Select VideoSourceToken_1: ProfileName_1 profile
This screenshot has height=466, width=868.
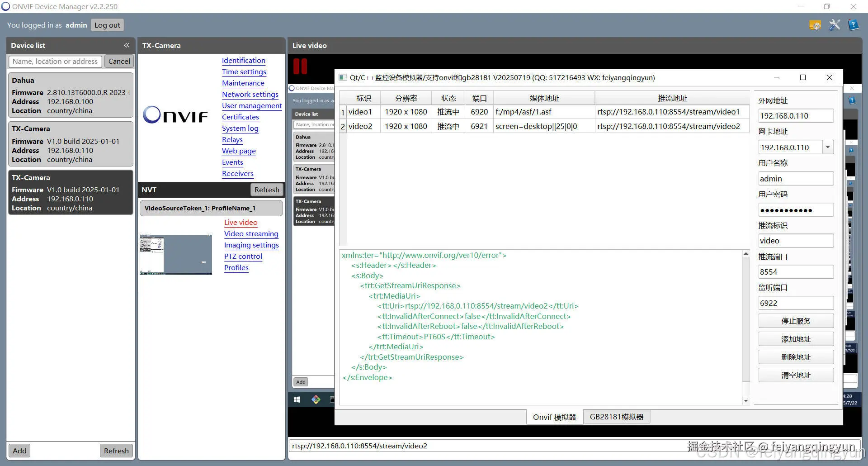point(211,208)
